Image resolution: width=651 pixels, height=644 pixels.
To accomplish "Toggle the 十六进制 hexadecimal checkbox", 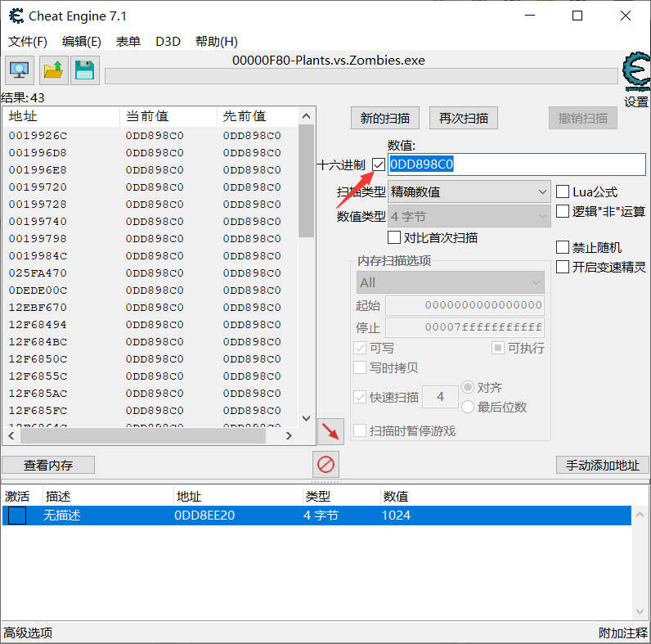I will coord(378,164).
